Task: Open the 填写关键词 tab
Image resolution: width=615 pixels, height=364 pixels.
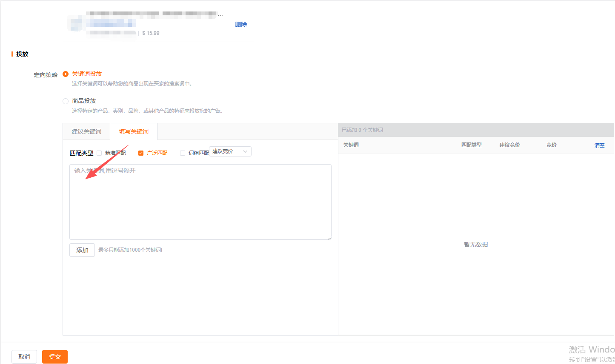Action: click(134, 131)
